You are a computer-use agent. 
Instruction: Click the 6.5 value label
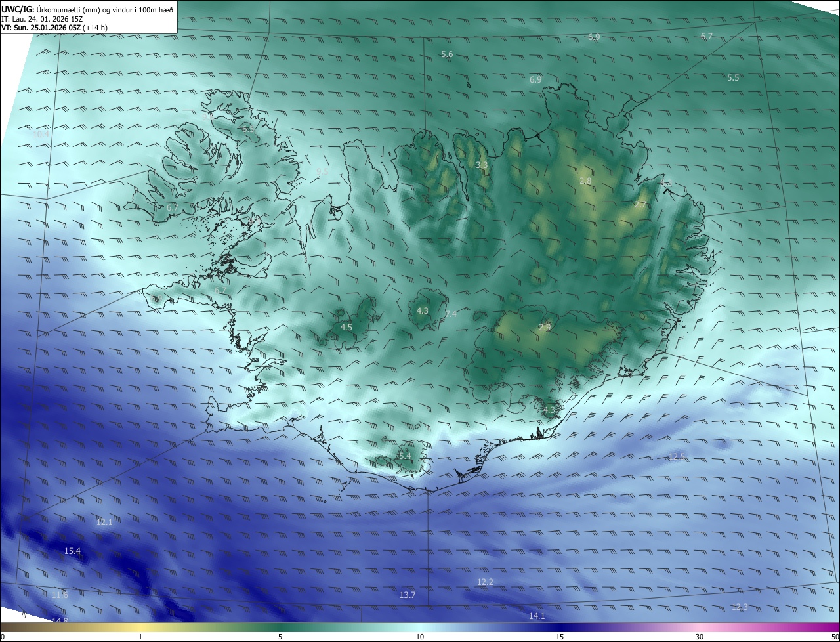(x=248, y=130)
